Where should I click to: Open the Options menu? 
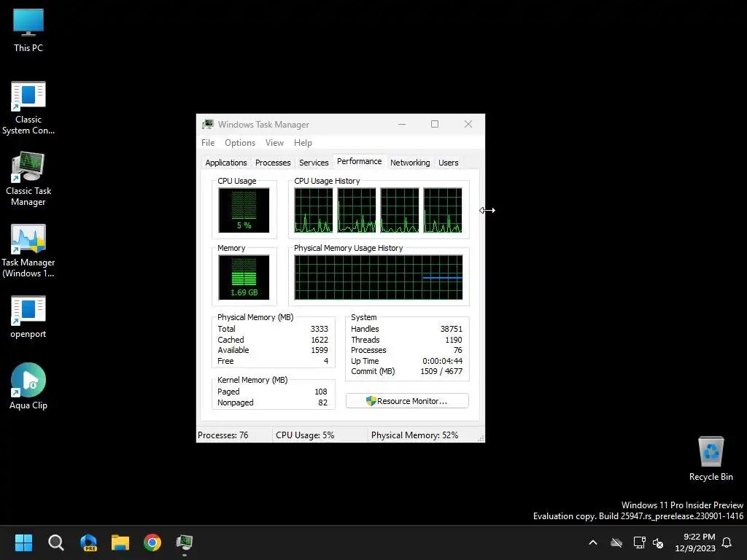click(x=239, y=143)
